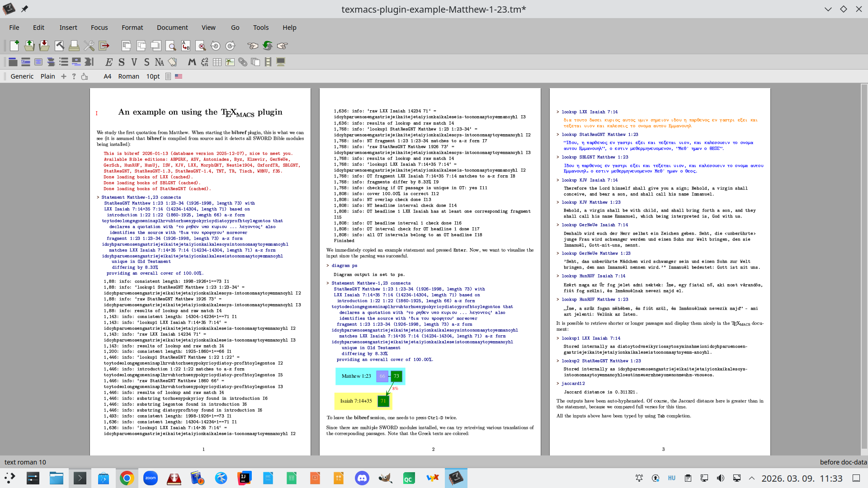This screenshot has height=488, width=868.
Task: Insert a table using the grid icon
Action: click(x=217, y=62)
